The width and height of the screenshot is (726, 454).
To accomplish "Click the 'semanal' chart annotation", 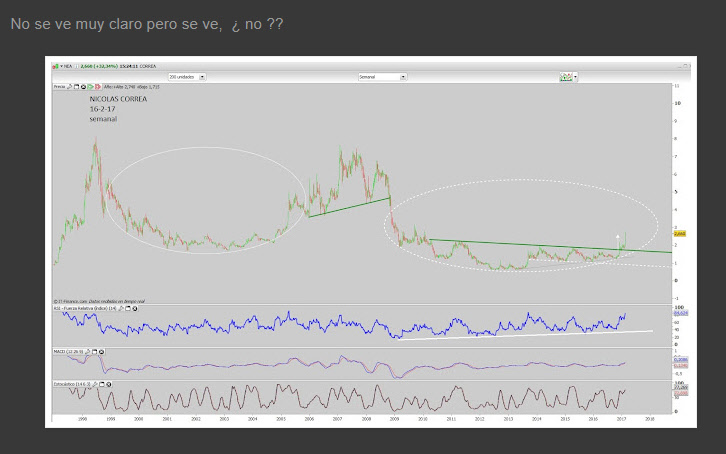I will [103, 119].
